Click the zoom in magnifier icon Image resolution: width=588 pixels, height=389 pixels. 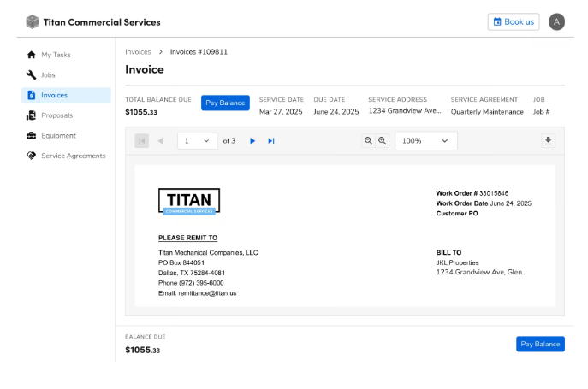coord(382,140)
